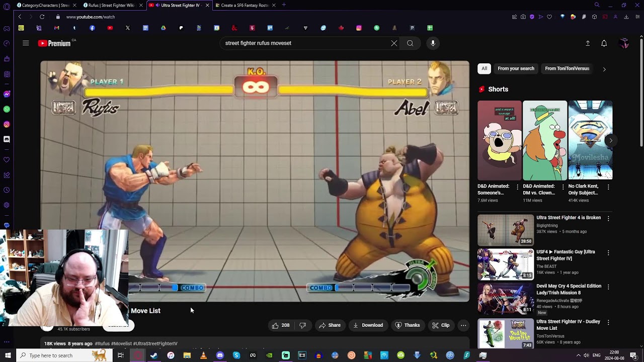Open Google Drive bookmark
Image resolution: width=644 pixels, height=362 pixels.
[163, 28]
